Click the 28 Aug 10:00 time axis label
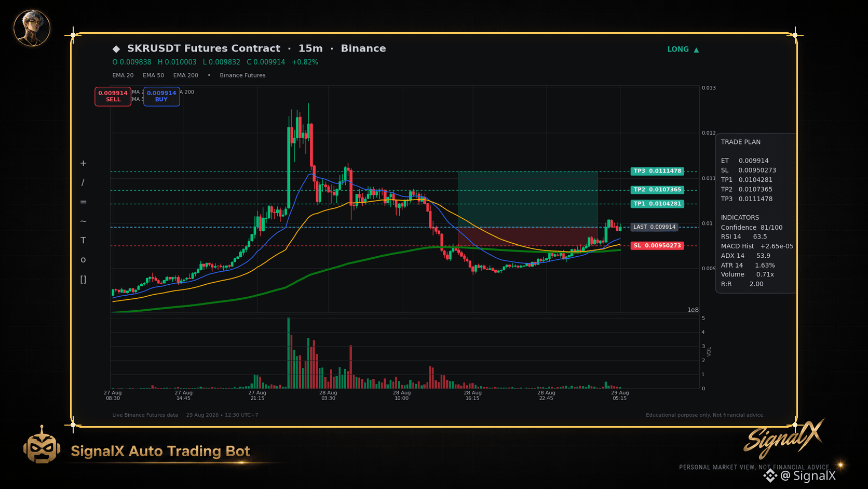868x489 pixels. point(402,395)
